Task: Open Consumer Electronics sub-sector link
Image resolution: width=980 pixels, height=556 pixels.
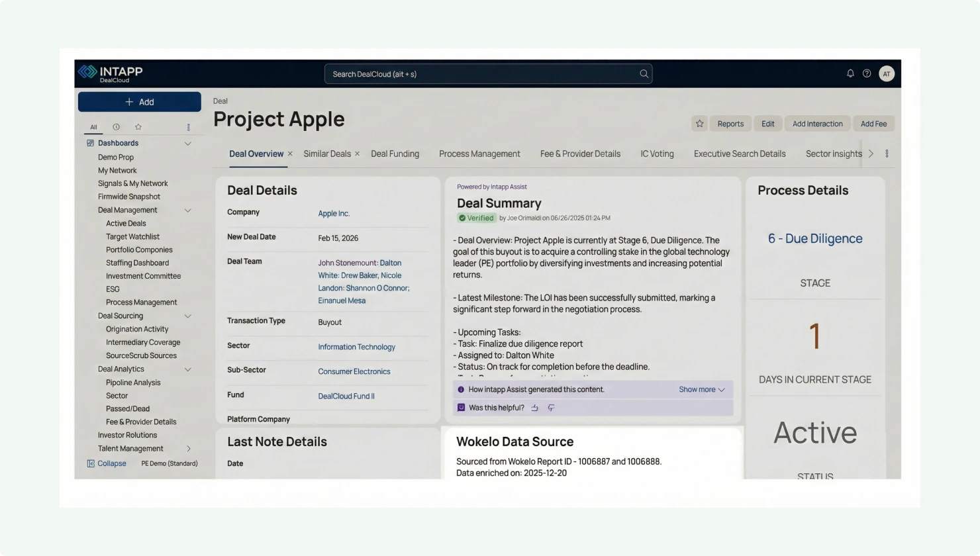Action: (354, 371)
